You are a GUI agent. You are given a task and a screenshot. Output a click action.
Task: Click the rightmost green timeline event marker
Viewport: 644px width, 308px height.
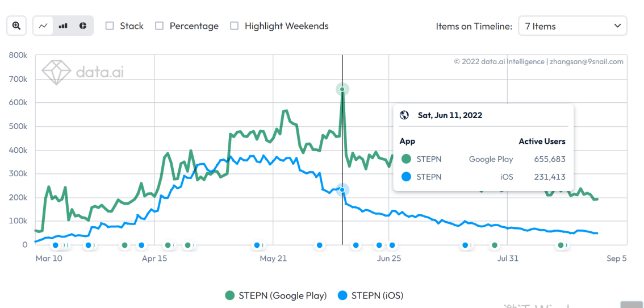tap(561, 245)
